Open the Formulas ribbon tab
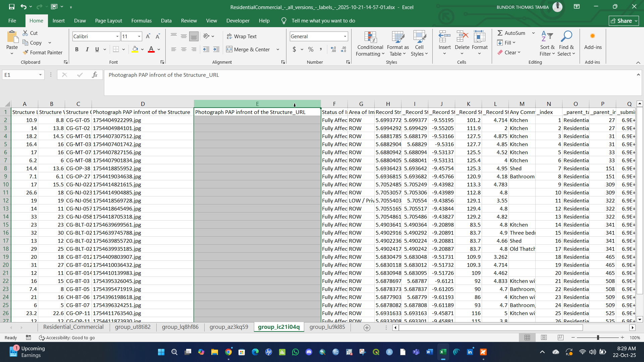Viewport: 644px width, 362px height. click(141, 21)
